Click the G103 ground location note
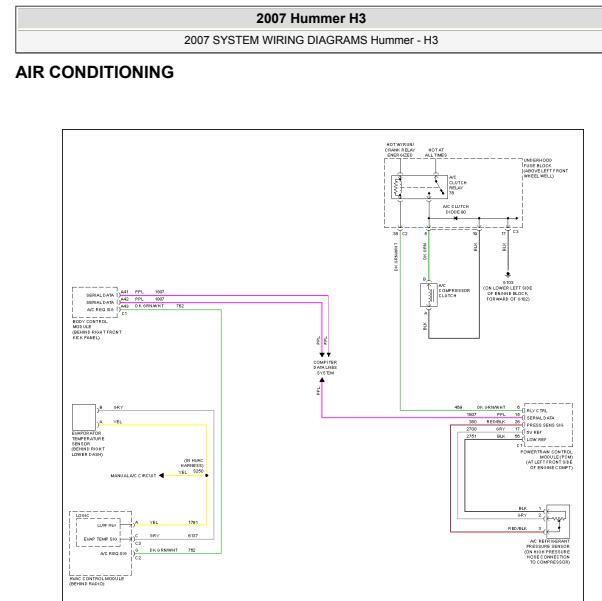602x601 pixels. (508, 291)
